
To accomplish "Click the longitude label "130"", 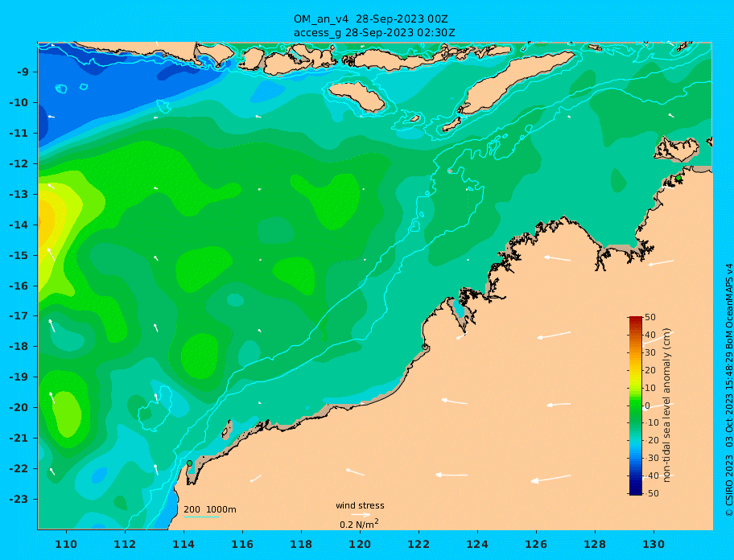I will (x=654, y=544).
